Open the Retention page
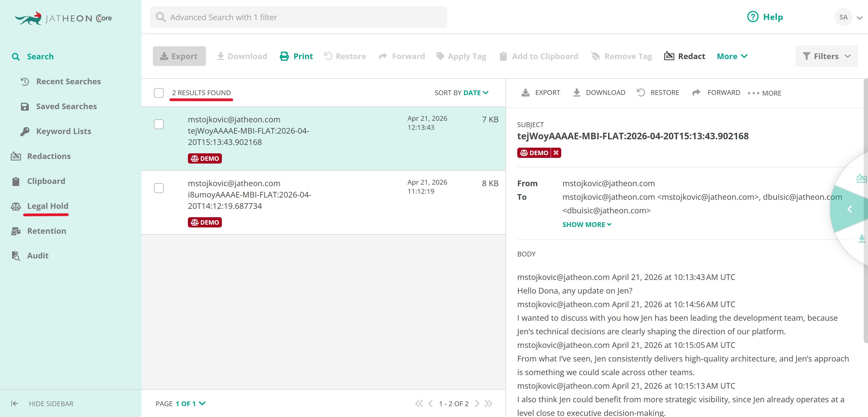The height and width of the screenshot is (417, 868). 46,231
